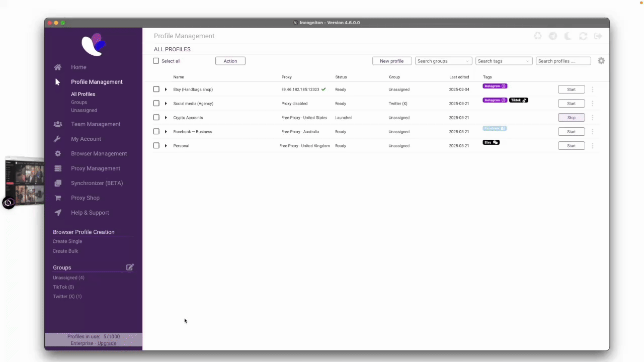Click the Instagram tag on Etsy row

coord(495,86)
